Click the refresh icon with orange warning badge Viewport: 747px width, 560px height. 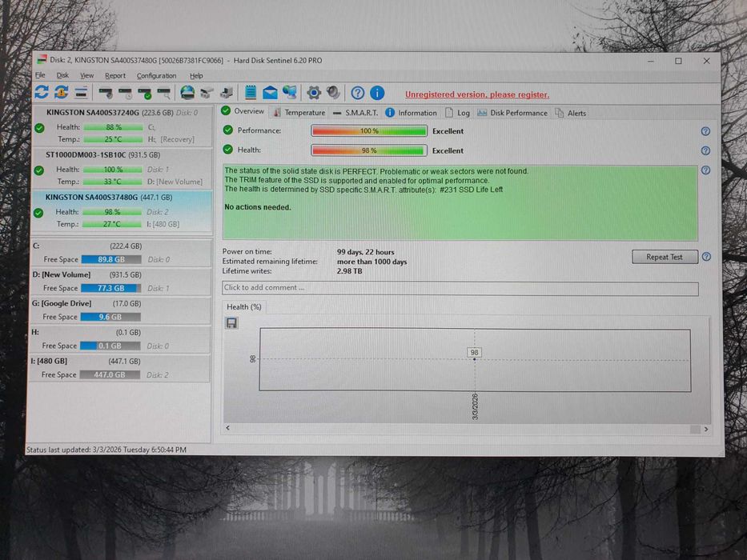point(61,92)
